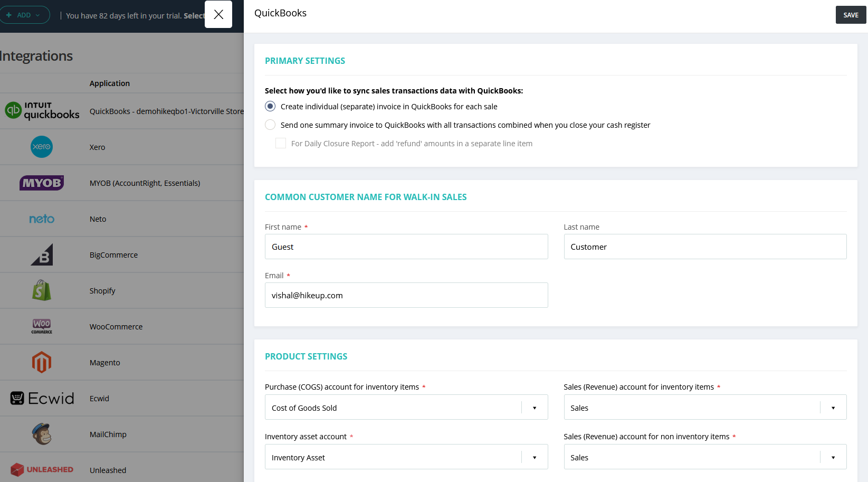Click the Neto logo icon
Viewport: 868px width, 482px height.
[x=42, y=219]
